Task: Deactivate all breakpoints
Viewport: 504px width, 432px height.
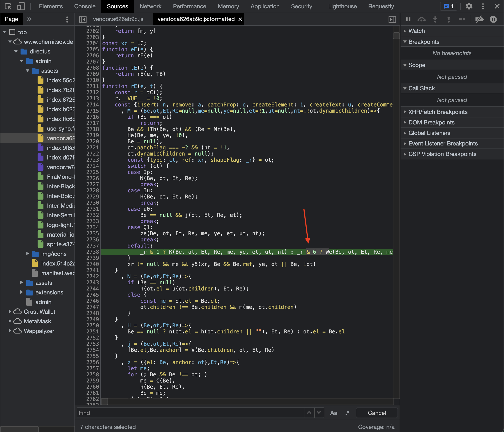Action: point(479,19)
